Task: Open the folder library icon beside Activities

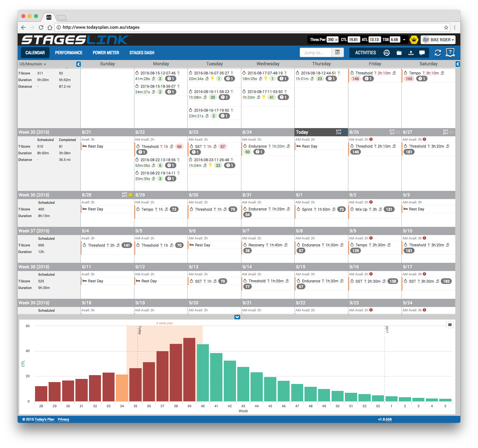Action: (x=399, y=53)
